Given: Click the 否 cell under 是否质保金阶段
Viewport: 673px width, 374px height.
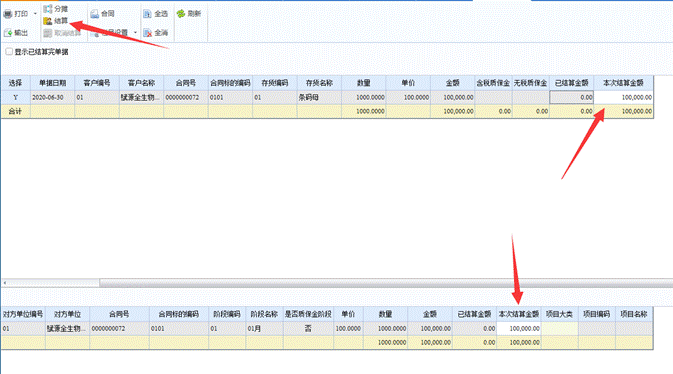Looking at the screenshot, I should (308, 328).
